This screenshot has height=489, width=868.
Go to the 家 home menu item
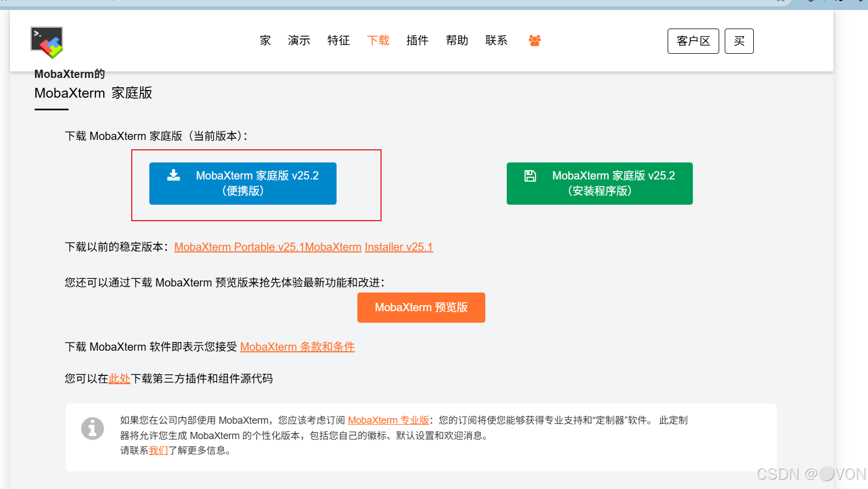pyautogui.click(x=265, y=41)
